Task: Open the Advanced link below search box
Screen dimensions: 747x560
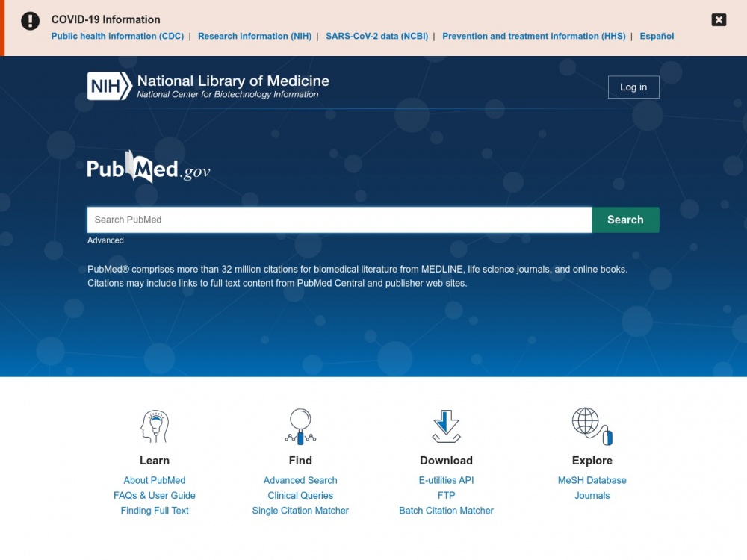Action: click(x=105, y=240)
